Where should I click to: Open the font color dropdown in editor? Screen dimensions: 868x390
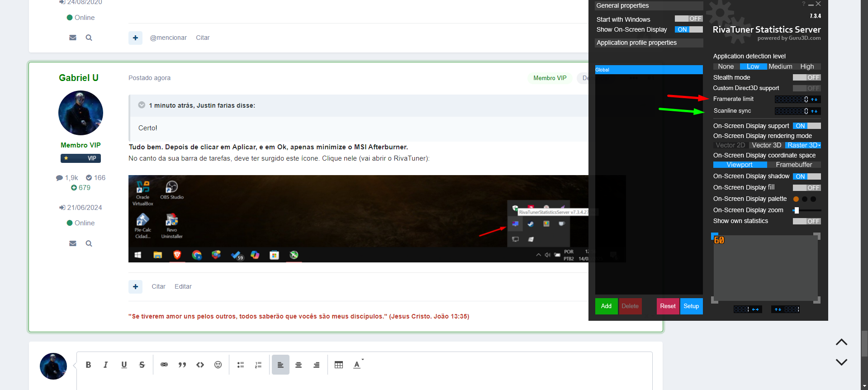[358, 364]
